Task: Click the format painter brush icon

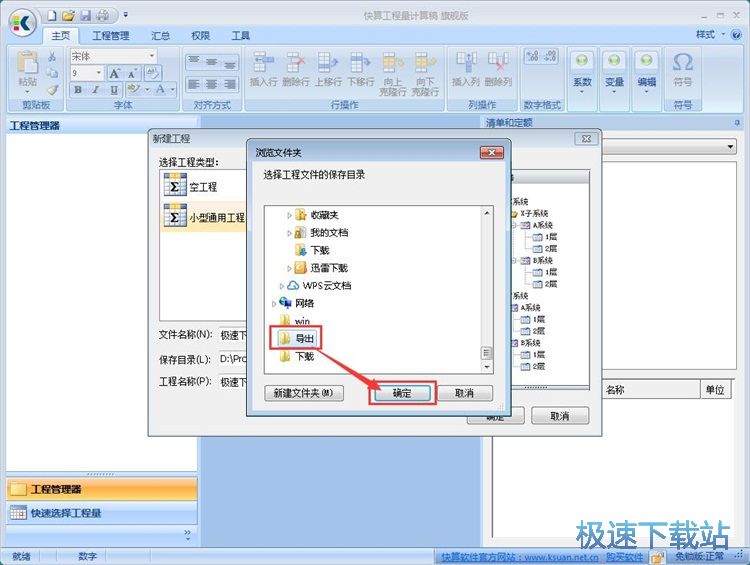Action: point(52,89)
